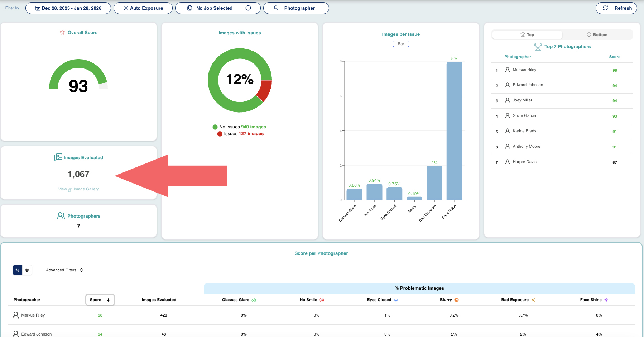Sort the table by Score column
This screenshot has width=644, height=337.
coord(100,300)
